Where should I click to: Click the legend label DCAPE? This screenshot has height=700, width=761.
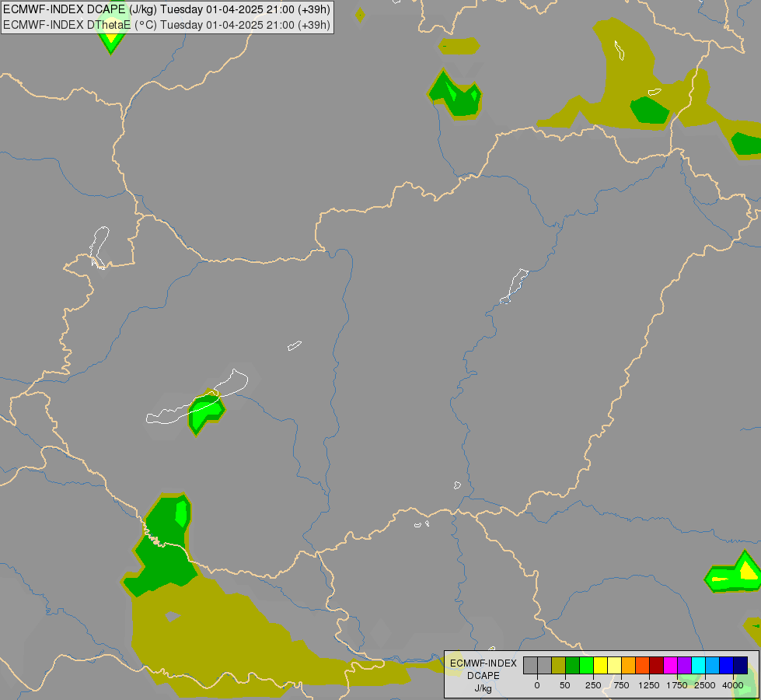(483, 676)
